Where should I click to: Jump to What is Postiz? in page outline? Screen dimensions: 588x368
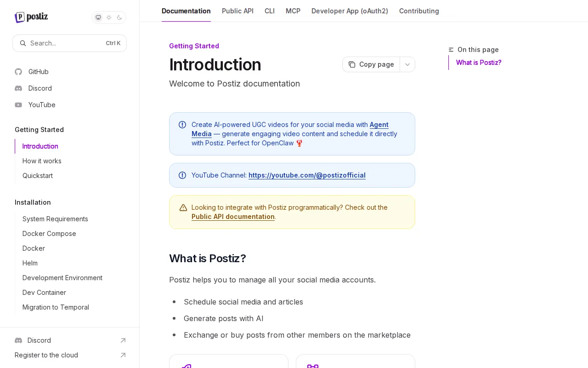click(479, 63)
